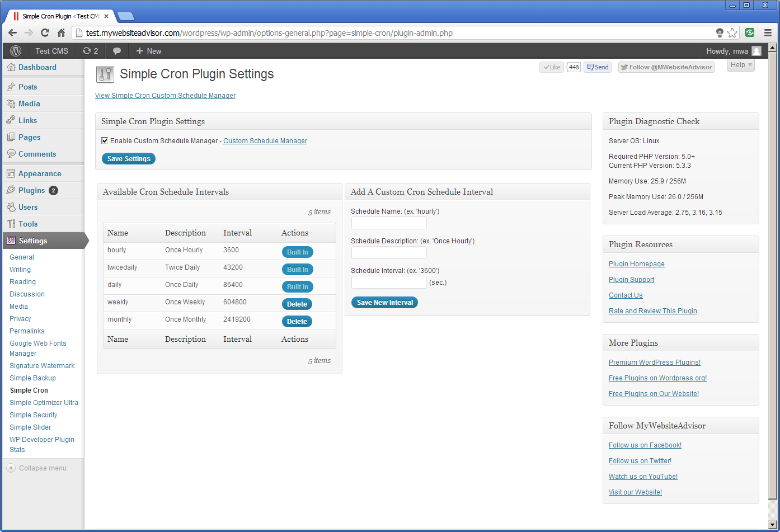Viewport: 780px width, 532px height.
Task: Open the updates icon showing 2
Action: (90, 51)
